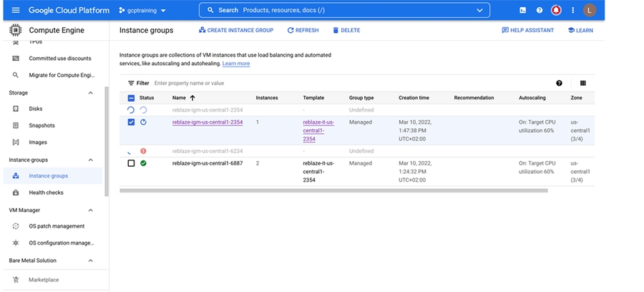Viewport: 644px width, 292px height.
Task: Activate Cloud Shell terminal icon
Action: click(523, 11)
